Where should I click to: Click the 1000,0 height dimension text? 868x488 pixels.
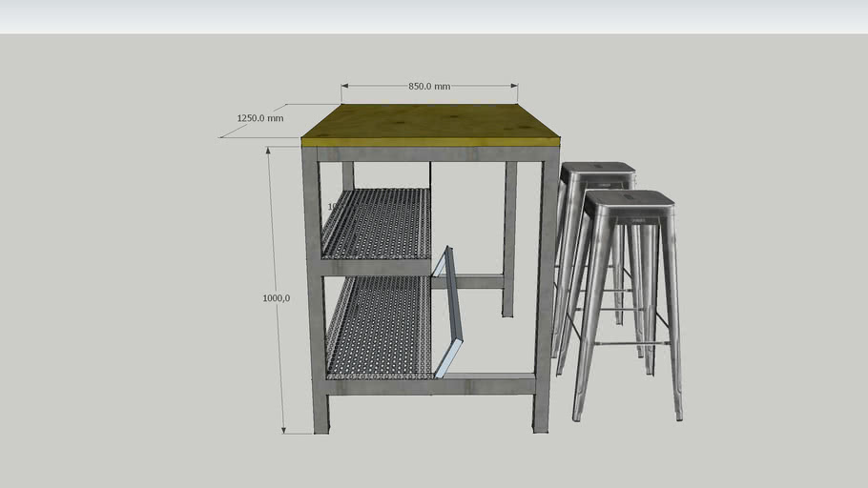pos(276,297)
